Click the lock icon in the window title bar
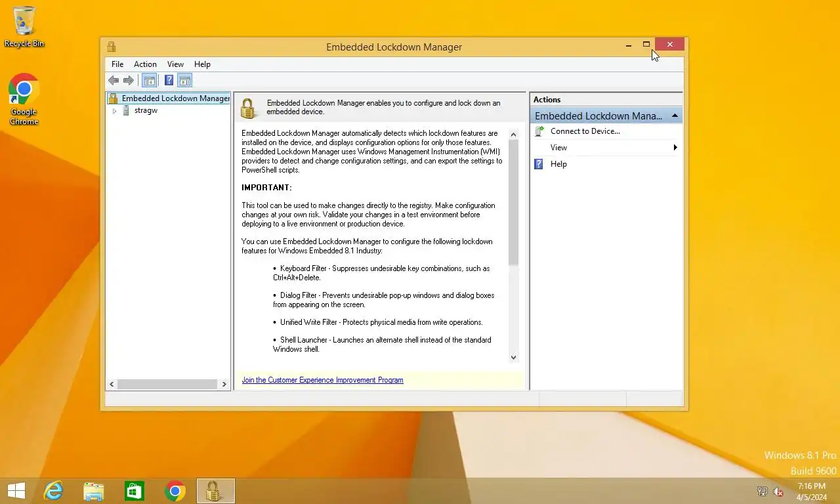The height and width of the screenshot is (504, 840). (x=112, y=47)
